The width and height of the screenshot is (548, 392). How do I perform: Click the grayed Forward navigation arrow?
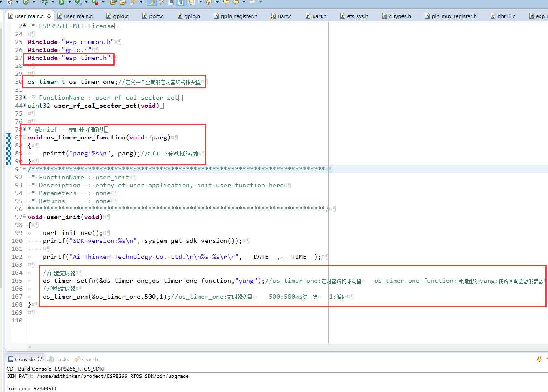[252, 2]
